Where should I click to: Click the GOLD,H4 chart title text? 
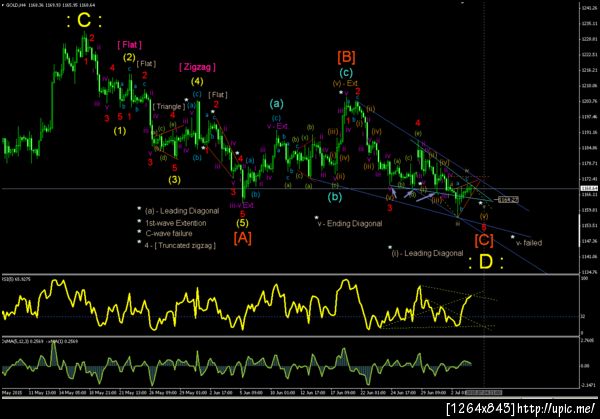pos(49,5)
